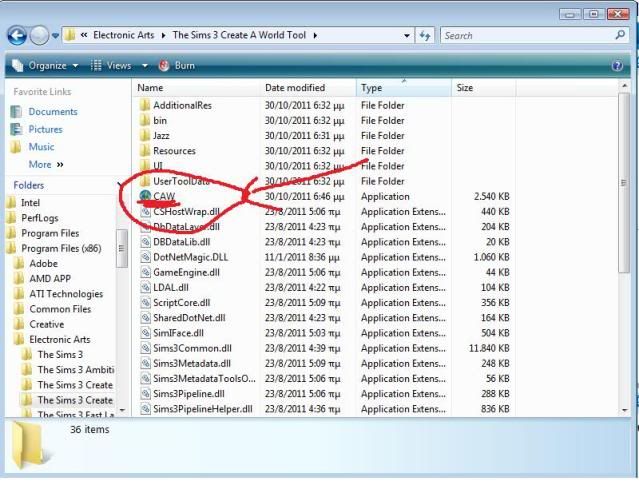Open the Organize dropdown menu
639x501 pixels.
click(x=47, y=65)
